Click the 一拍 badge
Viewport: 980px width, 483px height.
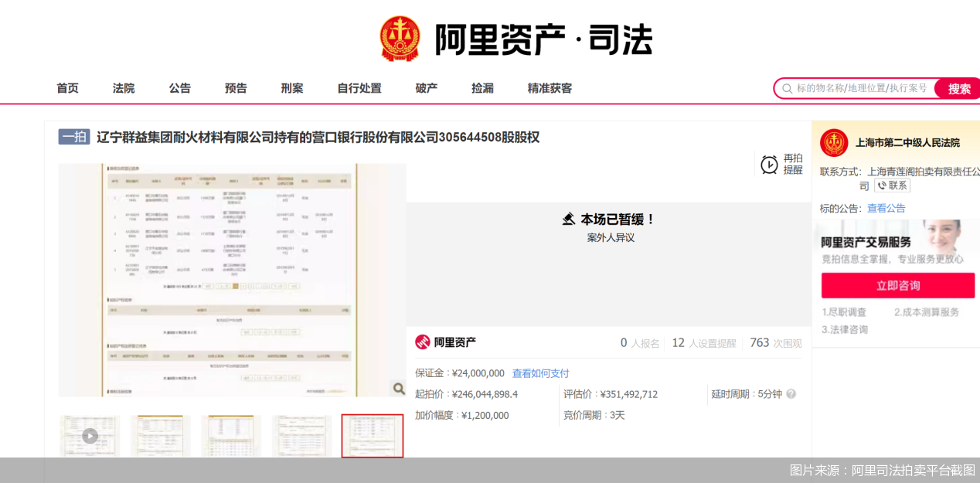click(74, 137)
